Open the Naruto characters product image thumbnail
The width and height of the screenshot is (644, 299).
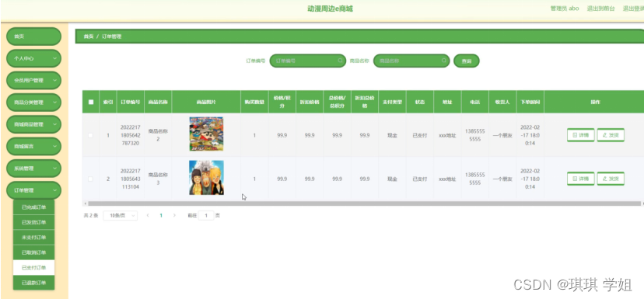click(x=206, y=178)
